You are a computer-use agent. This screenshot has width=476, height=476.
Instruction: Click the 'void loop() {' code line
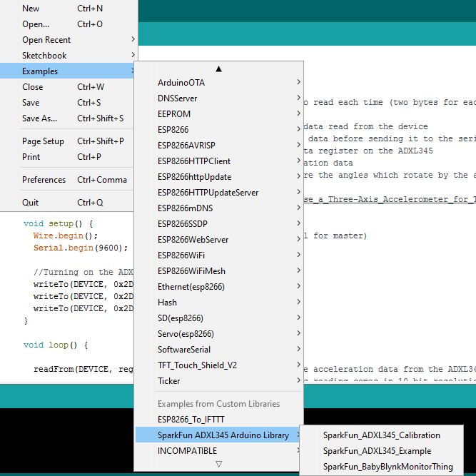(x=56, y=345)
